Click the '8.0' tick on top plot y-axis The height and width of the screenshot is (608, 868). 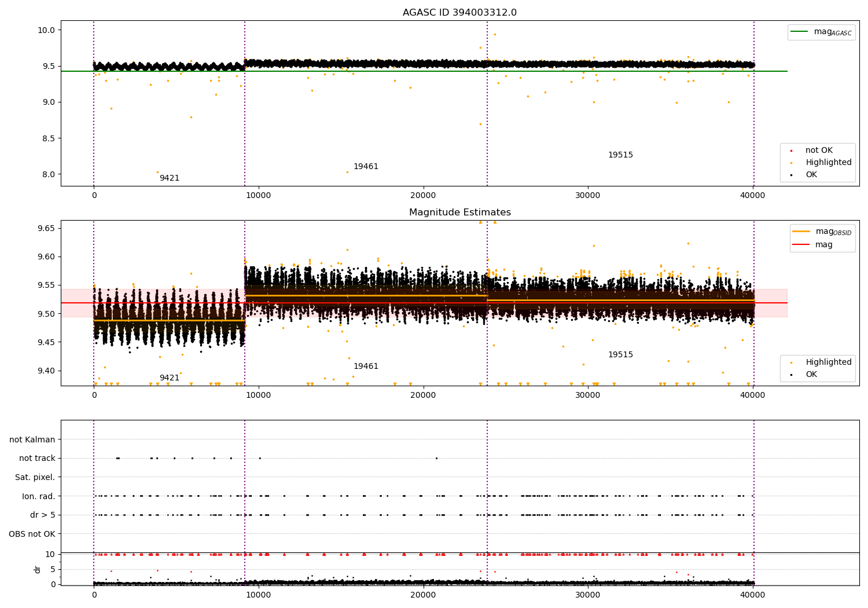tap(49, 174)
